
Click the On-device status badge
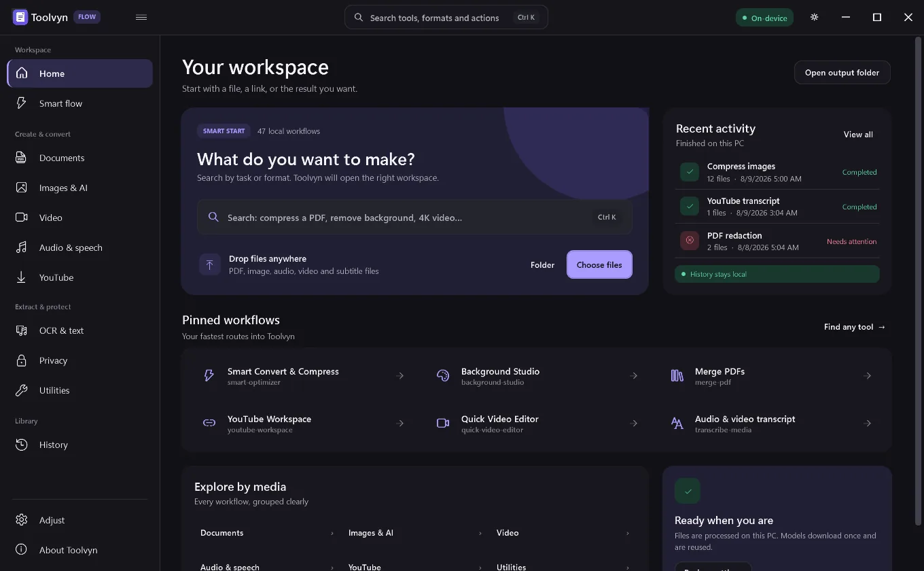click(x=764, y=18)
